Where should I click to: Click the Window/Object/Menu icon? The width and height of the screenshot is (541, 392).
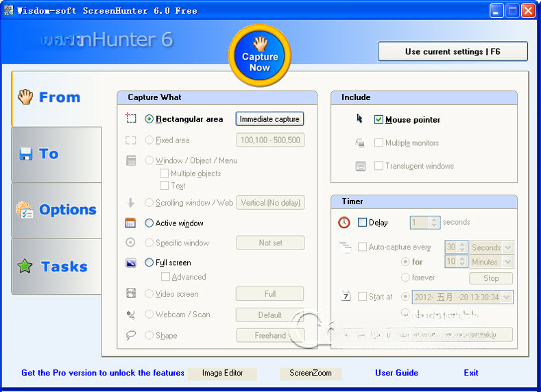pyautogui.click(x=131, y=160)
